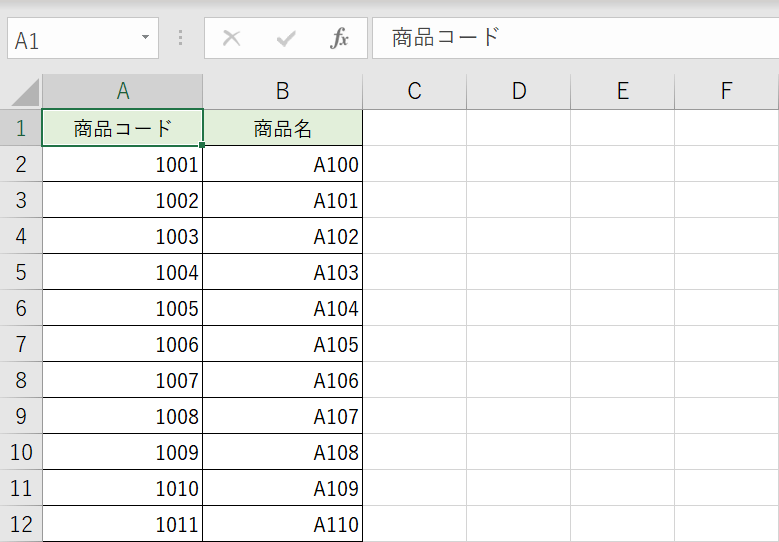The image size is (779, 542).
Task: Select row 9 header
Action: point(21,416)
